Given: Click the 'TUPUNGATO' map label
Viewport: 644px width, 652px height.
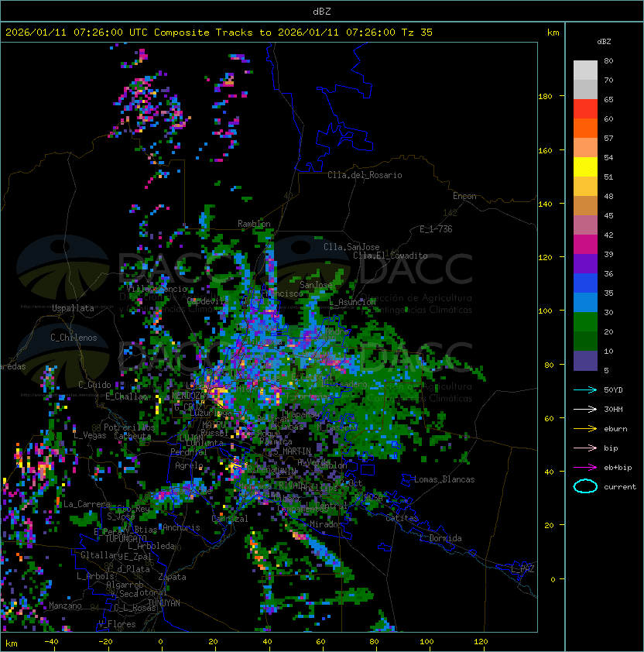Looking at the screenshot, I should 125,538.
